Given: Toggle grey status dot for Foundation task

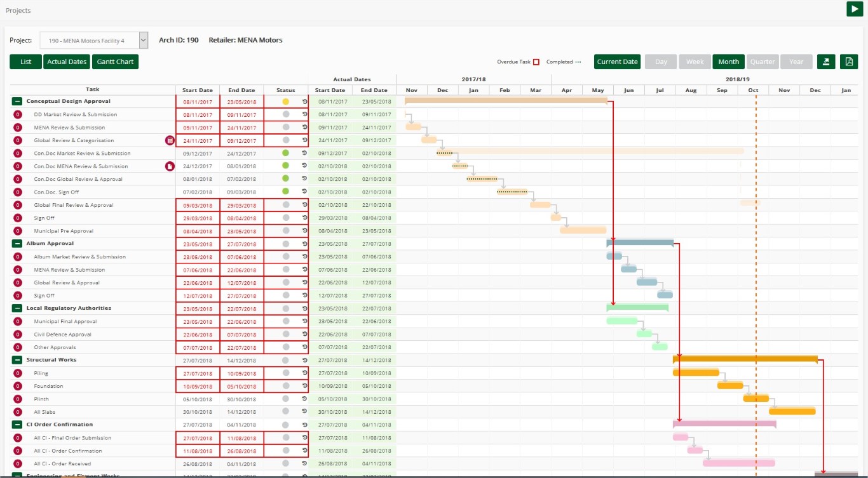Looking at the screenshot, I should (286, 386).
